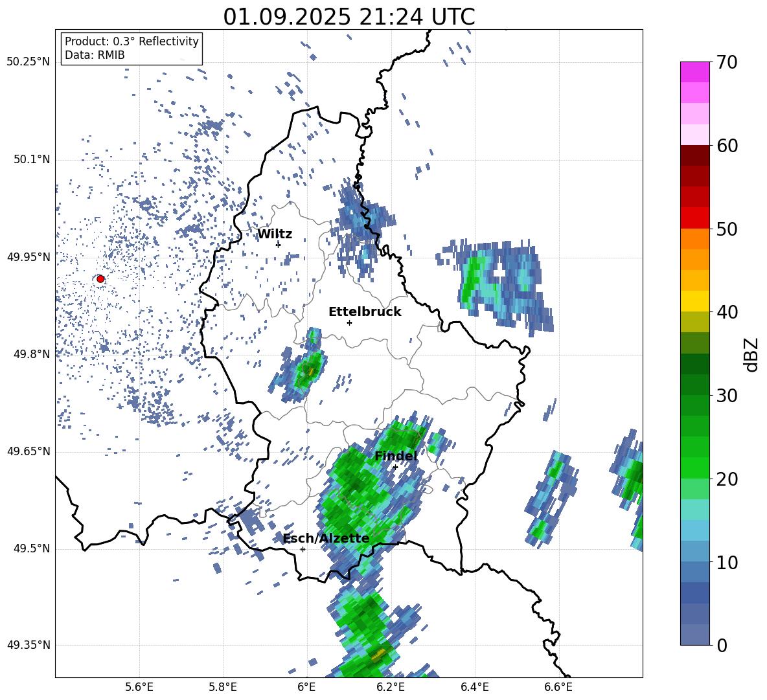This screenshot has height=700, width=767.
Task: Click the colorbar tick value 30
Action: coord(727,396)
